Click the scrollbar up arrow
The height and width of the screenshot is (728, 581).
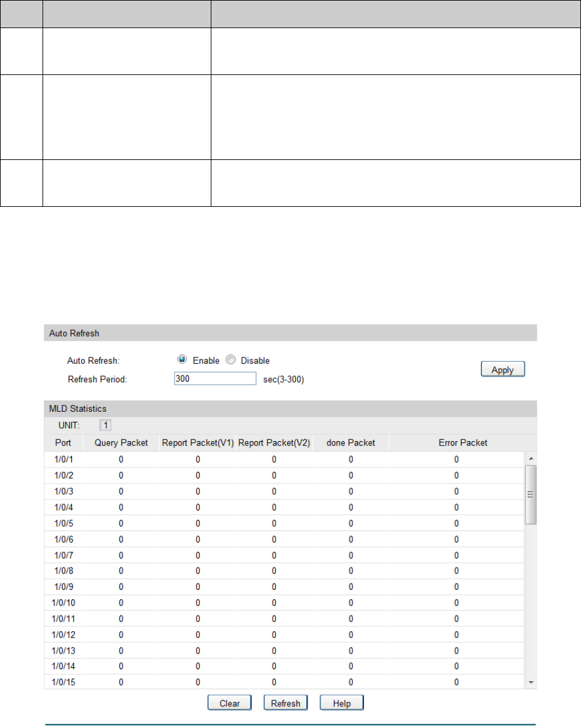531,459
